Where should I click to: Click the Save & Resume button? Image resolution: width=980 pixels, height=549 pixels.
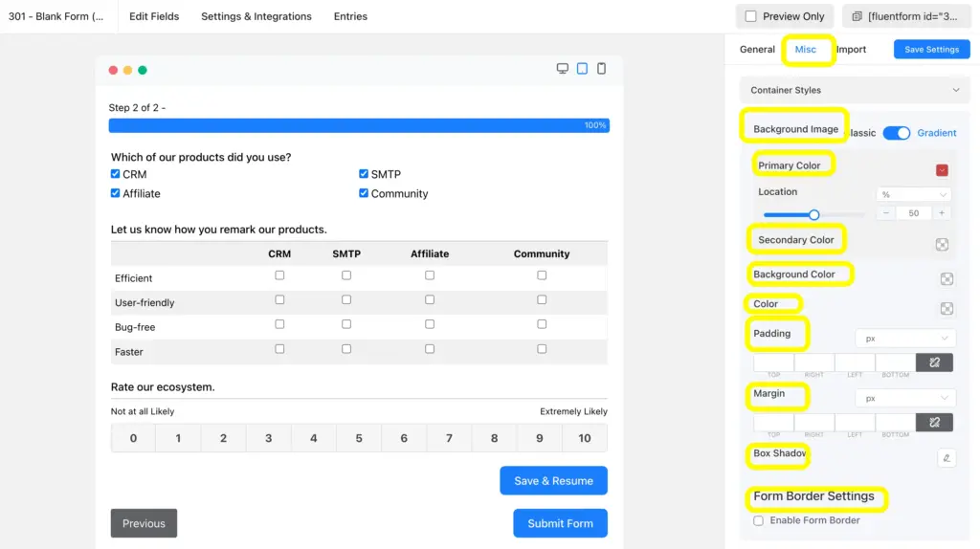(x=553, y=481)
